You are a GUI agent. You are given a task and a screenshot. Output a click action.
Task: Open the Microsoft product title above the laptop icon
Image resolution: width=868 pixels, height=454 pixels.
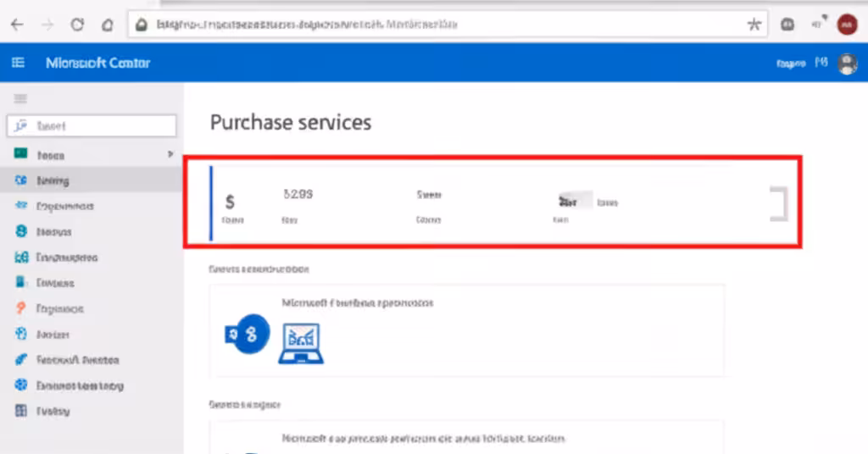tap(358, 303)
